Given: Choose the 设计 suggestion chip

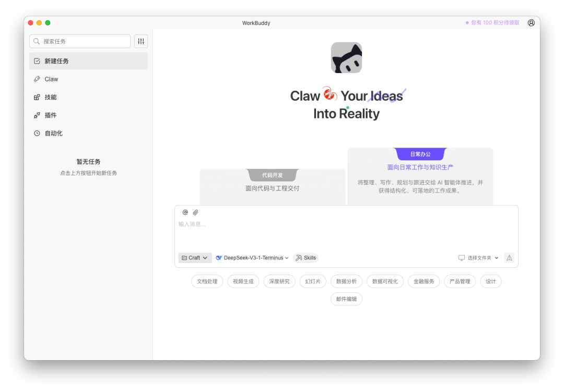Looking at the screenshot, I should tap(491, 281).
